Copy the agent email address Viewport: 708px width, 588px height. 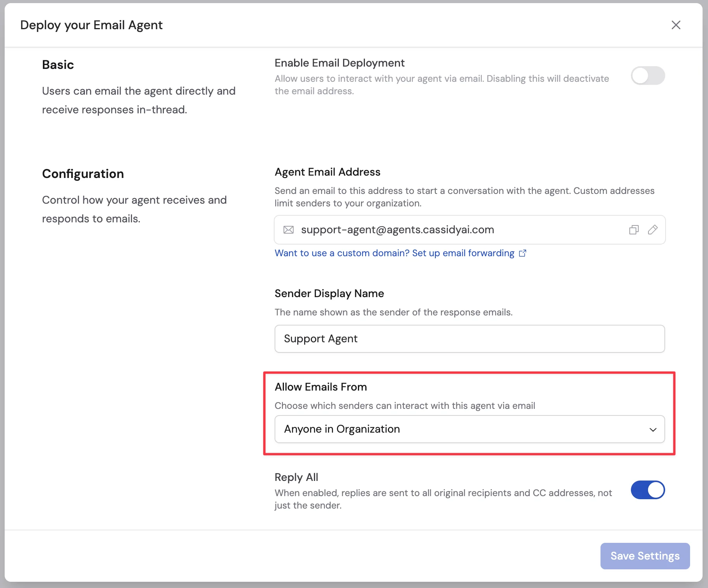point(634,230)
